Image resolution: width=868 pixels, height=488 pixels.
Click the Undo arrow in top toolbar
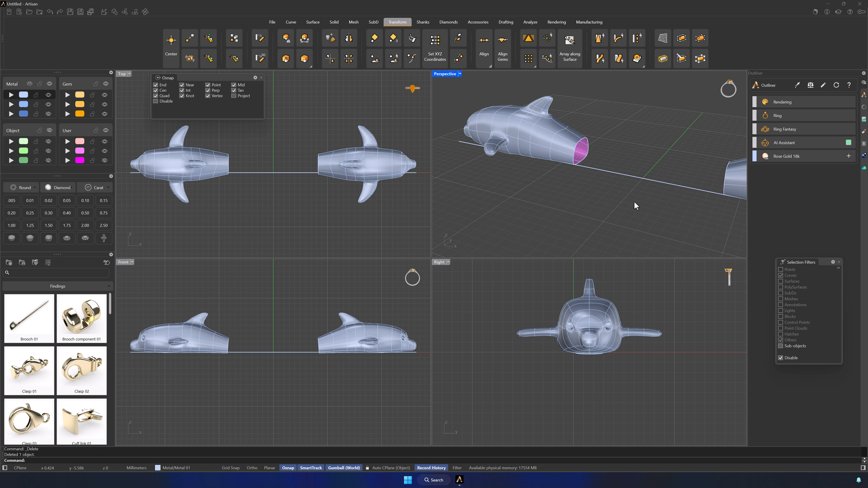pos(50,12)
